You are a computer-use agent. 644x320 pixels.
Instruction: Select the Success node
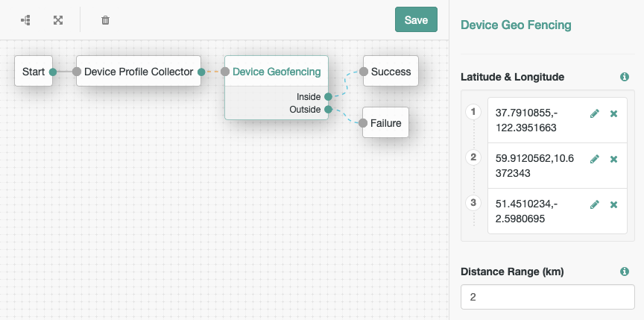tap(391, 72)
